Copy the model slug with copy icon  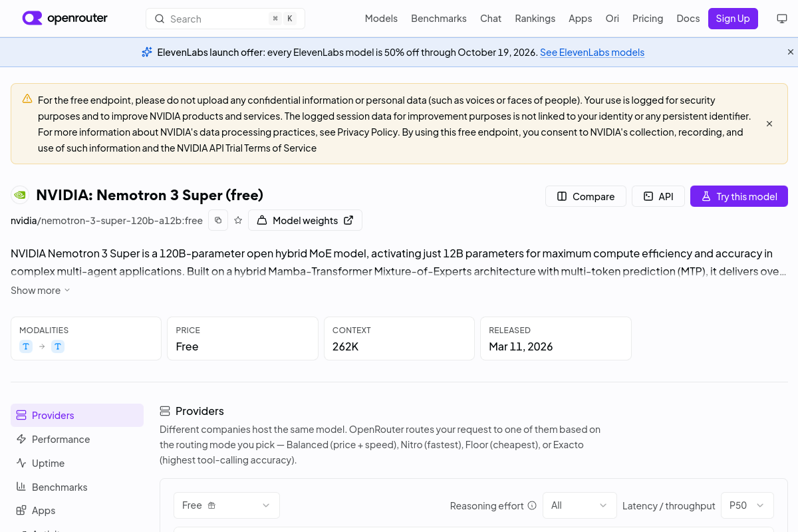218,220
